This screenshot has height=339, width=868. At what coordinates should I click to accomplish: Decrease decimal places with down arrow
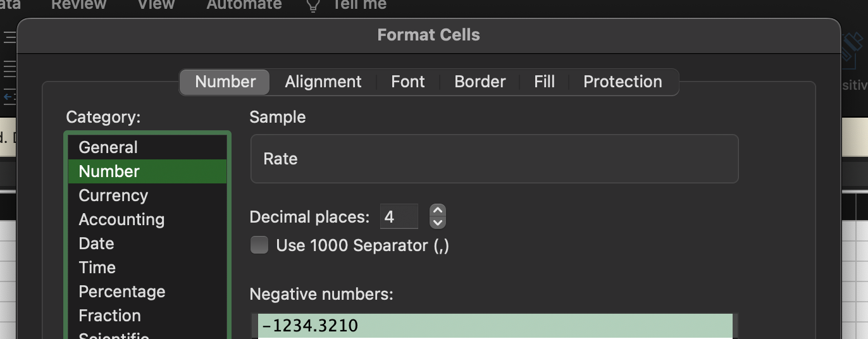click(x=437, y=222)
